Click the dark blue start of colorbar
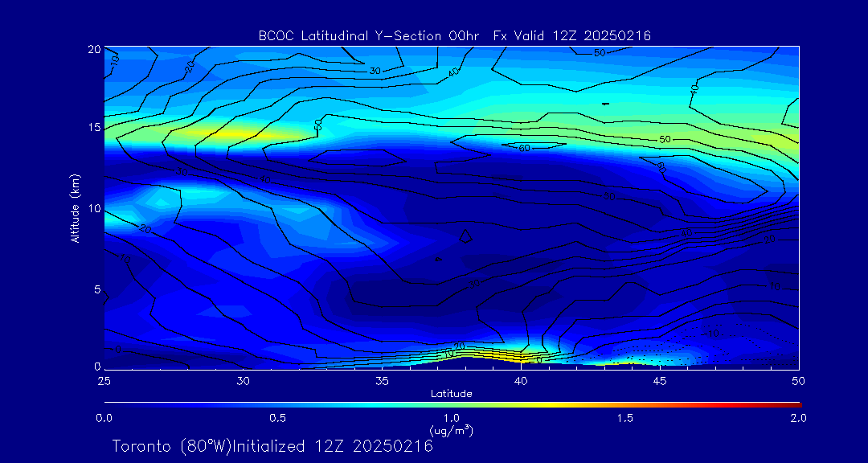The image size is (868, 463). 109,404
